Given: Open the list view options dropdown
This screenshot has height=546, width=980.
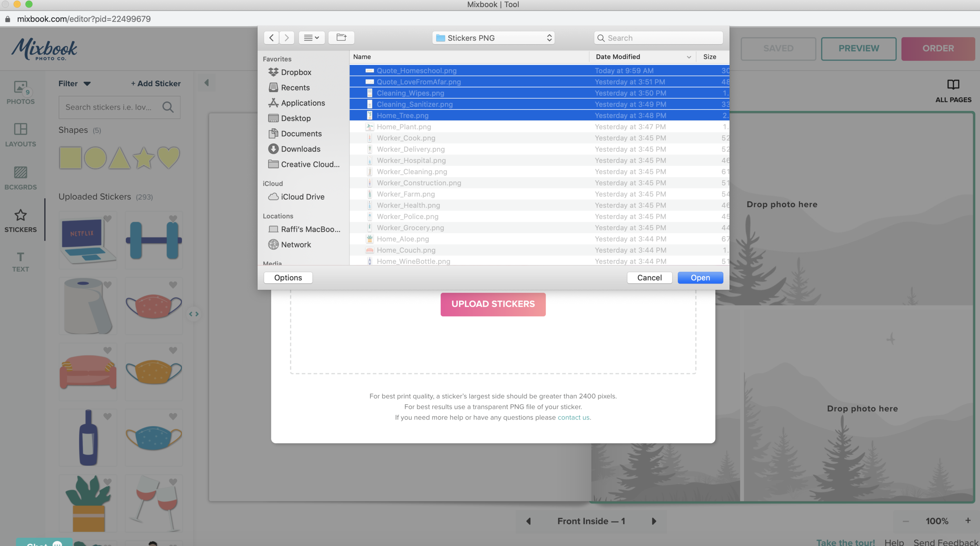Looking at the screenshot, I should [312, 38].
